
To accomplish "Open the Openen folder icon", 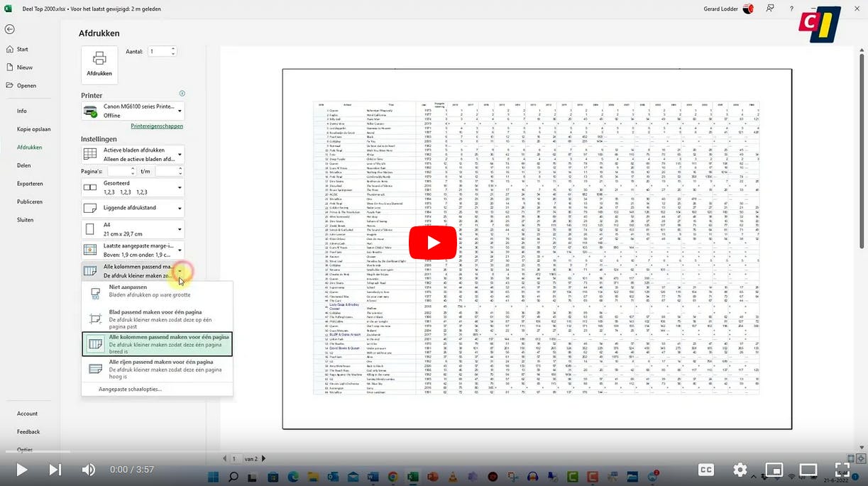I will click(x=9, y=85).
